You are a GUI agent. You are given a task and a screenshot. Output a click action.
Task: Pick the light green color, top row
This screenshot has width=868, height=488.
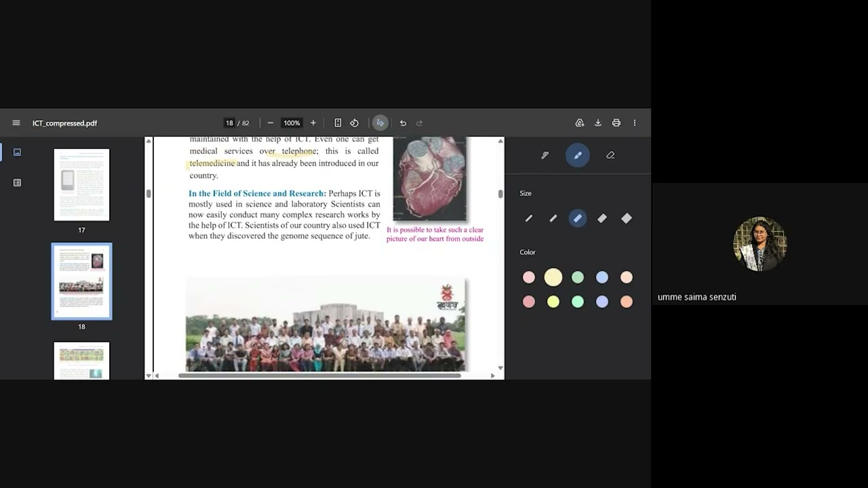(x=578, y=277)
